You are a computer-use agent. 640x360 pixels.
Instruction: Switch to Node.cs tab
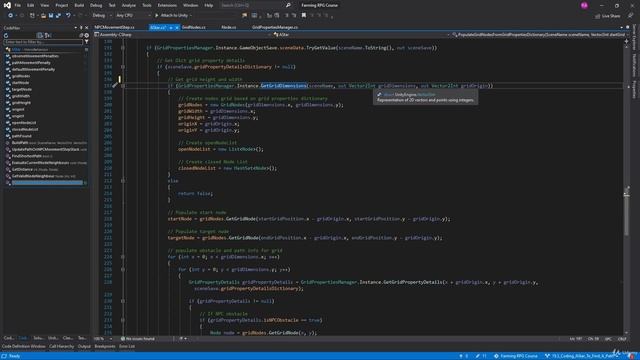pyautogui.click(x=229, y=27)
